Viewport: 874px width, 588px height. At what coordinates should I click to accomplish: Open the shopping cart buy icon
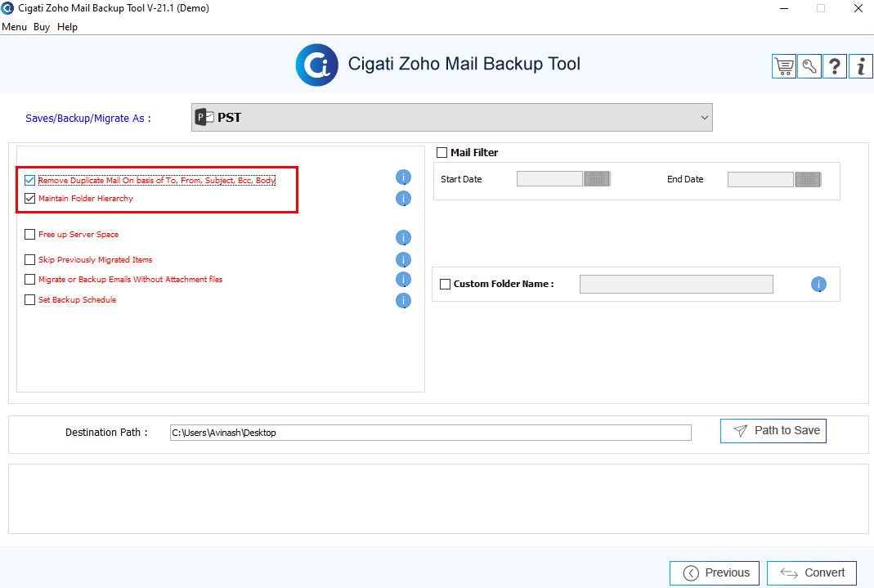coord(784,66)
